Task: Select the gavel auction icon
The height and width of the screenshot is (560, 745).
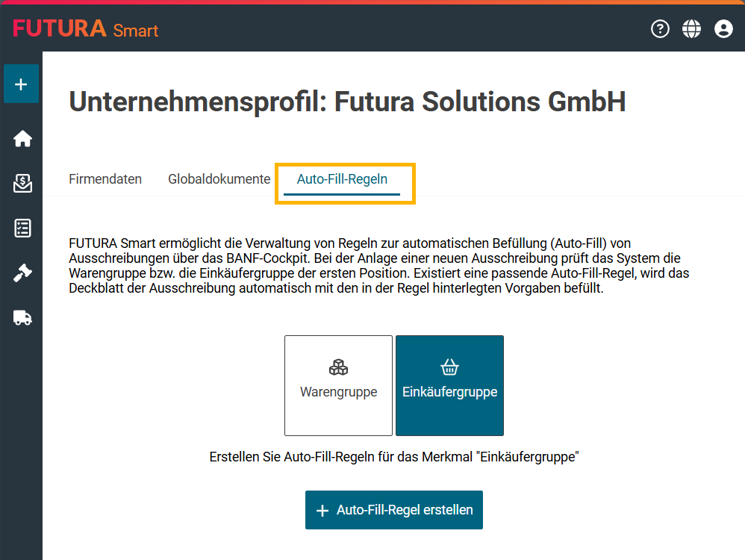Action: coord(22,273)
